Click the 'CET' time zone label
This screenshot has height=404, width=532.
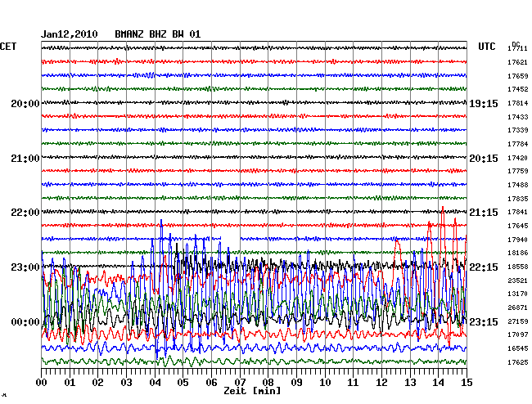[x=8, y=47]
